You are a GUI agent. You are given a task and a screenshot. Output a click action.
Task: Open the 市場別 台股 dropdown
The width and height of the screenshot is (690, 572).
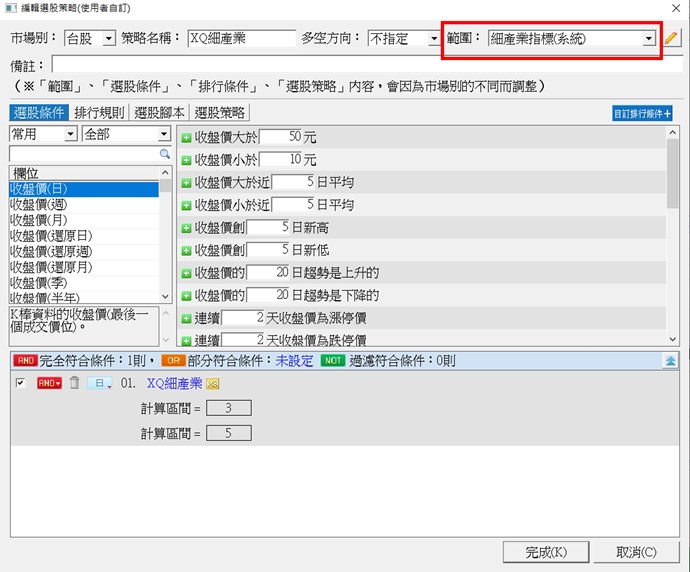coord(108,39)
